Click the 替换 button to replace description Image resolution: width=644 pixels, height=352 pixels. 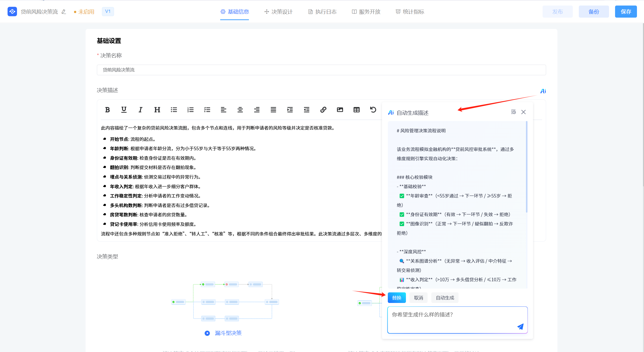pyautogui.click(x=397, y=298)
